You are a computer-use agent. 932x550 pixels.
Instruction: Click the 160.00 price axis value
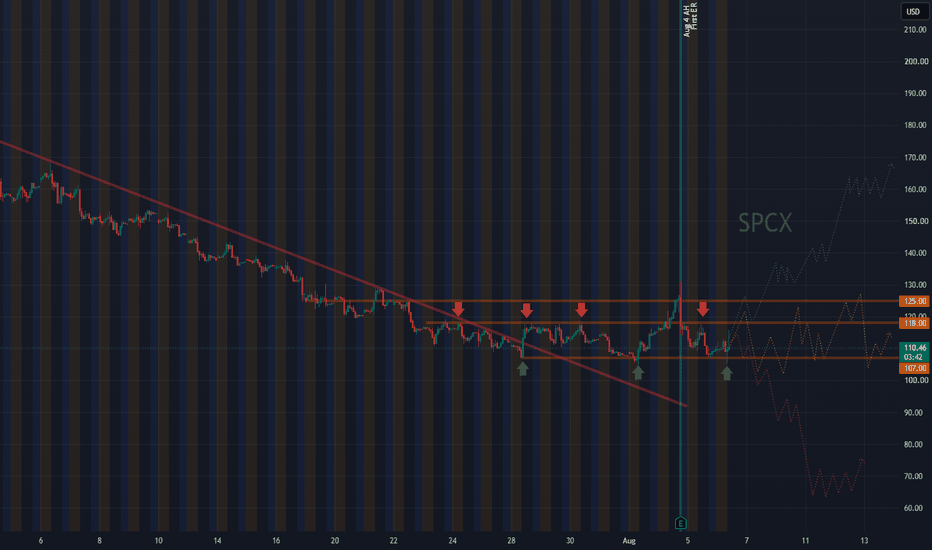(x=916, y=189)
